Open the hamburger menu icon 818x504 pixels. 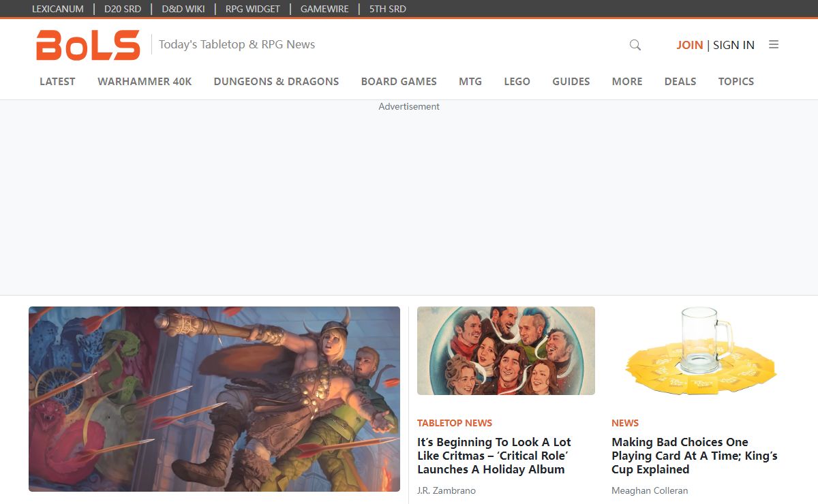click(774, 44)
